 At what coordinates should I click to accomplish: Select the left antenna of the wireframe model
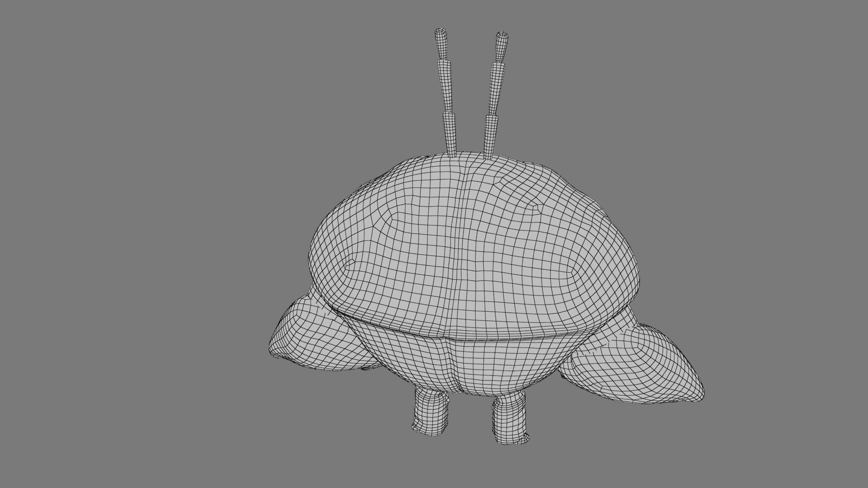coord(445,93)
